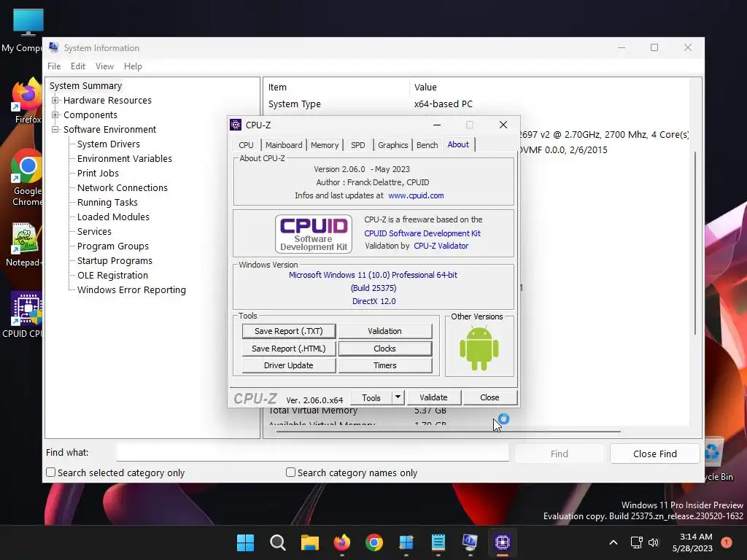Viewport: 747px width, 560px height.
Task: Open the File menu in System Information
Action: pyautogui.click(x=54, y=66)
